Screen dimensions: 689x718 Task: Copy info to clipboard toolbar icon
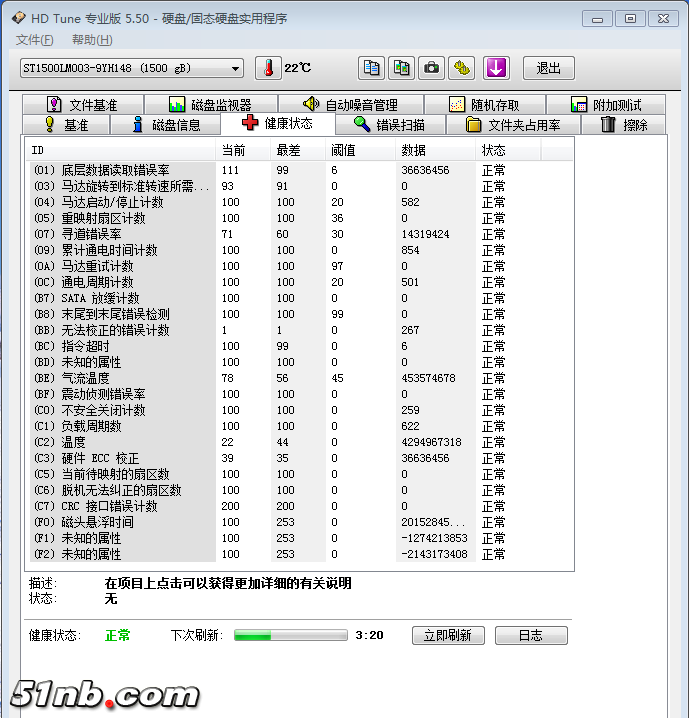point(371,68)
